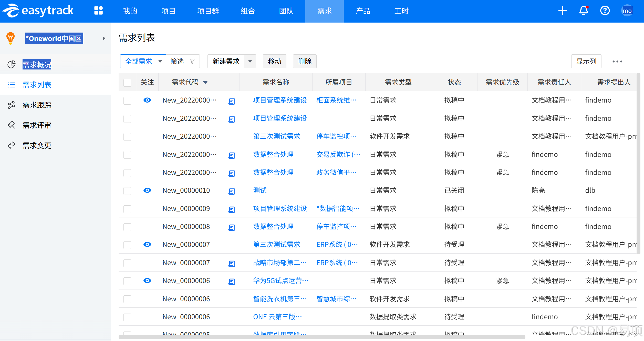Click the filter funnel icon
Screen dimensions: 644x341
pos(192,61)
